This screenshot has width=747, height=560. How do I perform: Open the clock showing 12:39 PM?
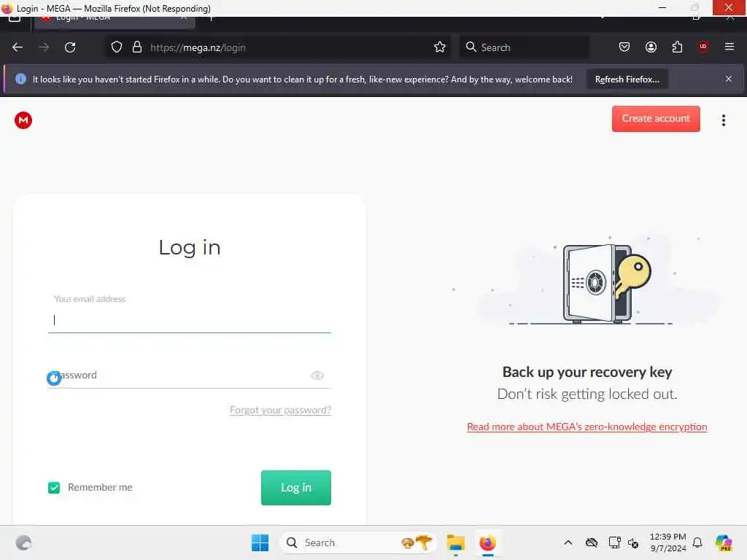point(668,542)
